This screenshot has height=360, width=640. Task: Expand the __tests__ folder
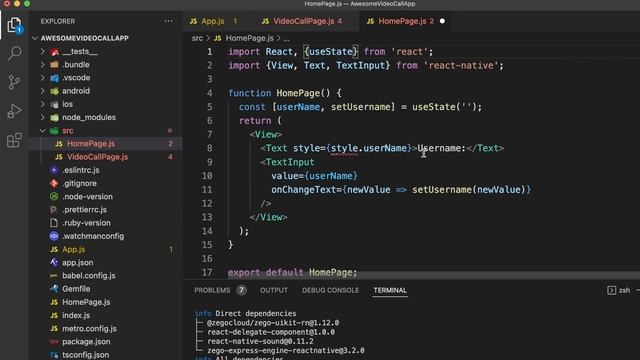(x=42, y=51)
